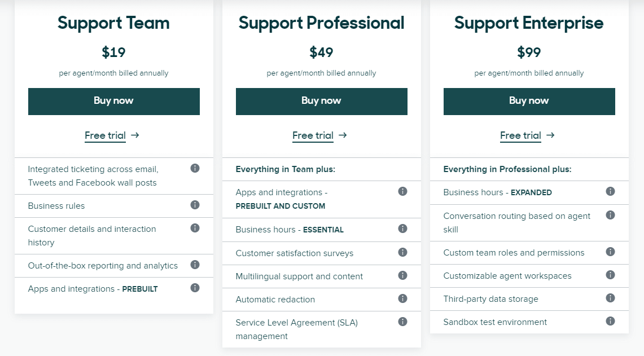Click the info icon for Customer satisfaction surveys
Image resolution: width=644 pixels, height=356 pixels.
click(402, 253)
